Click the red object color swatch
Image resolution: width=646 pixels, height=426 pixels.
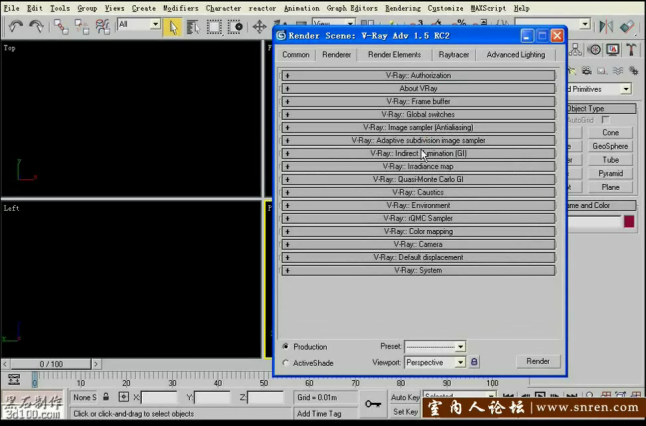click(x=629, y=222)
